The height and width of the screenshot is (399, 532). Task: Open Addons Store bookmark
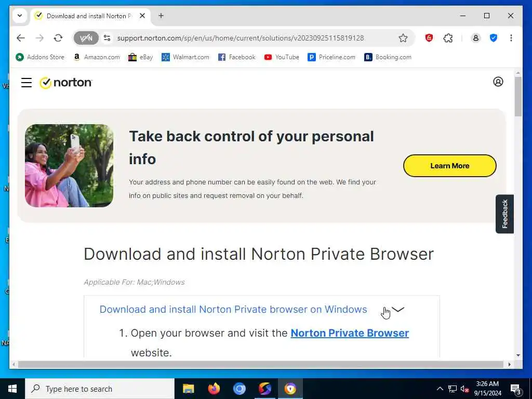[x=40, y=57]
